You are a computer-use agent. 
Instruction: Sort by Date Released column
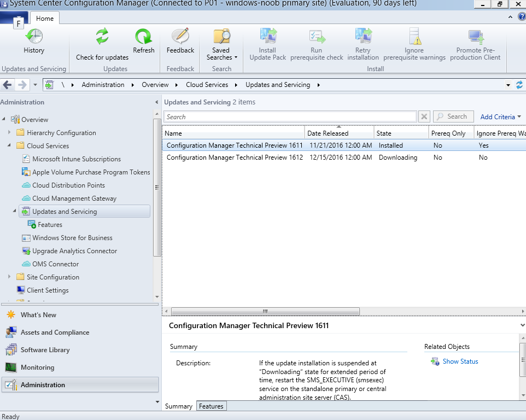pyautogui.click(x=339, y=133)
